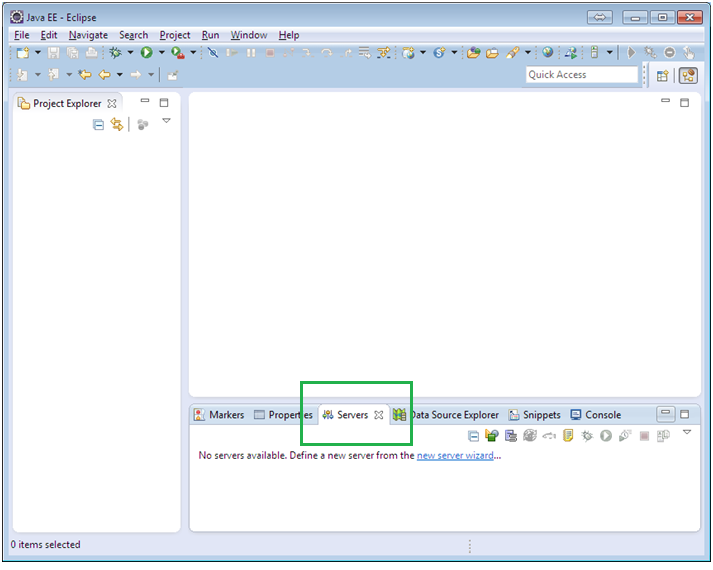The width and height of the screenshot is (713, 570).
Task: Open Project Explorer View Menu triangle
Action: click(x=166, y=121)
